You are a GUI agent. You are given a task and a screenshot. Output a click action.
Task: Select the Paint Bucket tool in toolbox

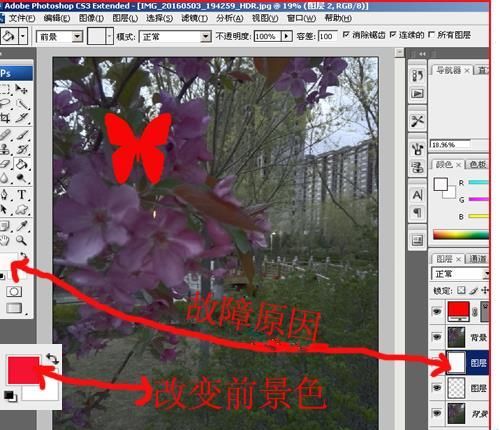(22, 164)
